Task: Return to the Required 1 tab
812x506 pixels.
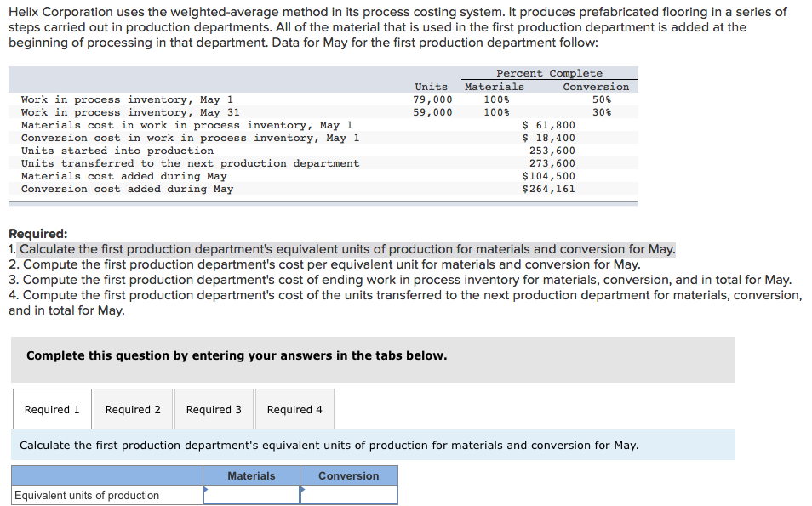Action: (52, 409)
